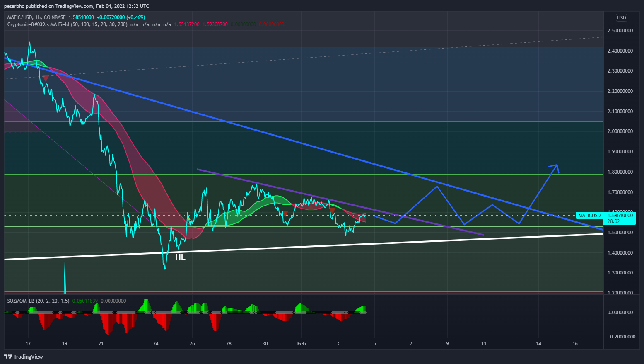
Task: Click the 9 date label on time axis
Action: 447,344
